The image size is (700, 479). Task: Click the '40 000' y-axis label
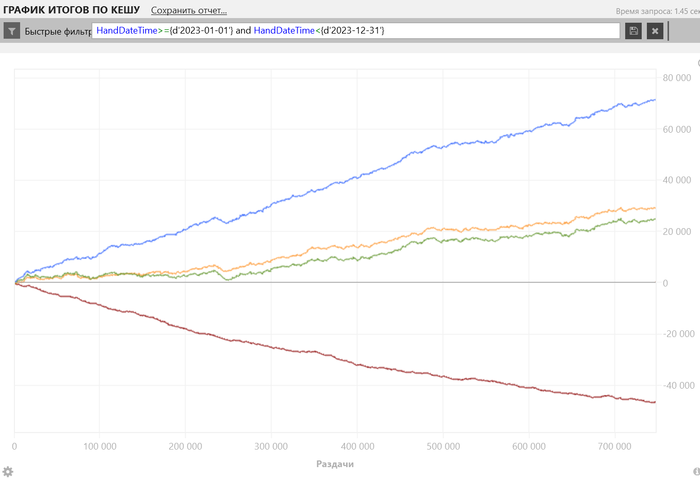[677, 180]
